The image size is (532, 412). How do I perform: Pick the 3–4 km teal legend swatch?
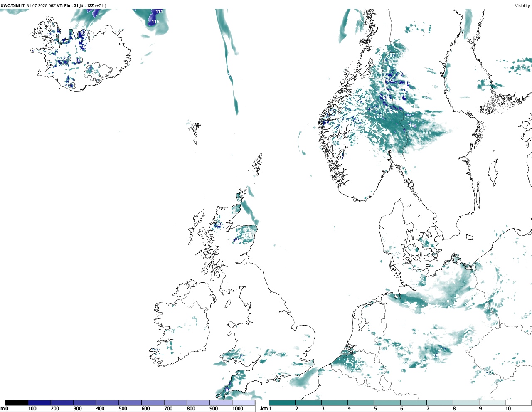pos(335,403)
